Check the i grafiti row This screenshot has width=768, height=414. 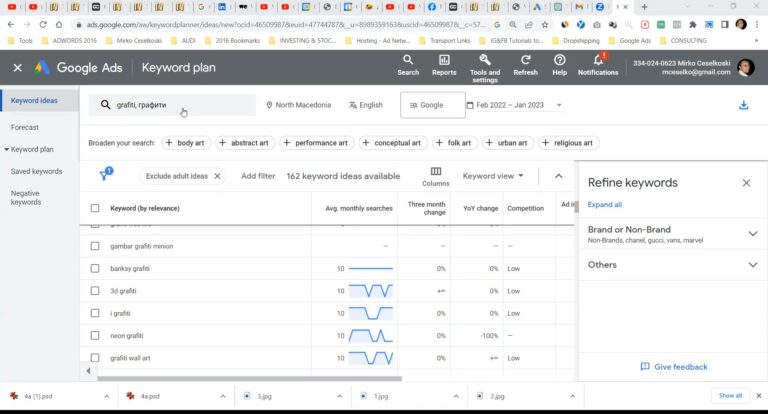point(95,313)
